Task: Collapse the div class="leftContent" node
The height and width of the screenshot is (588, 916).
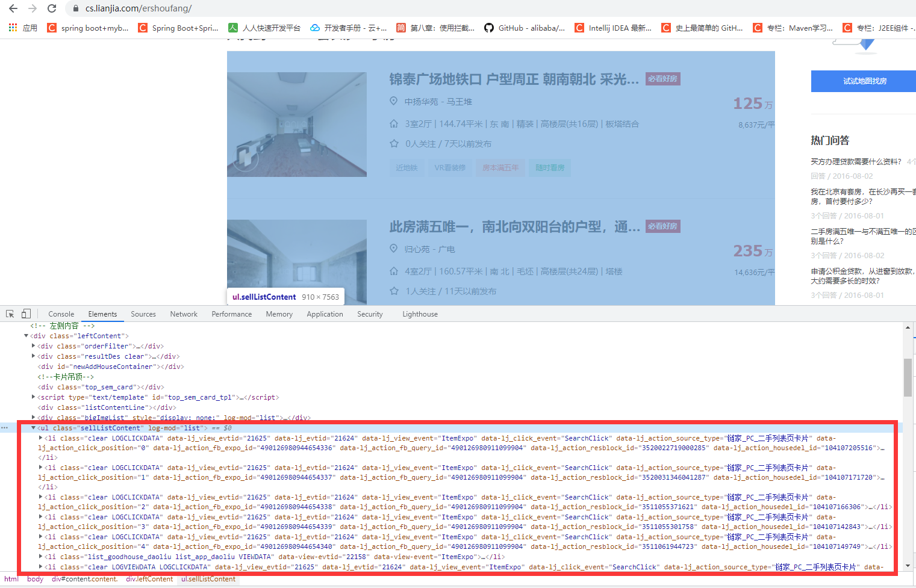Action: tap(26, 336)
